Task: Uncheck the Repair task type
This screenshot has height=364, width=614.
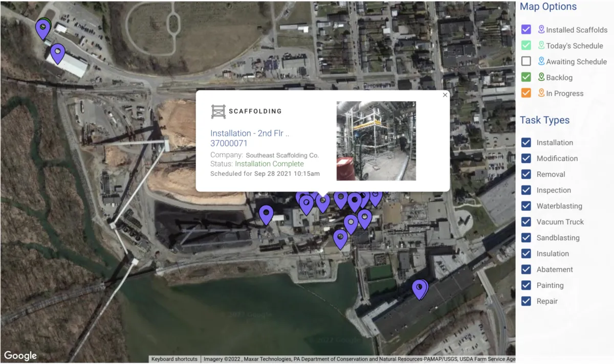Action: pos(526,301)
